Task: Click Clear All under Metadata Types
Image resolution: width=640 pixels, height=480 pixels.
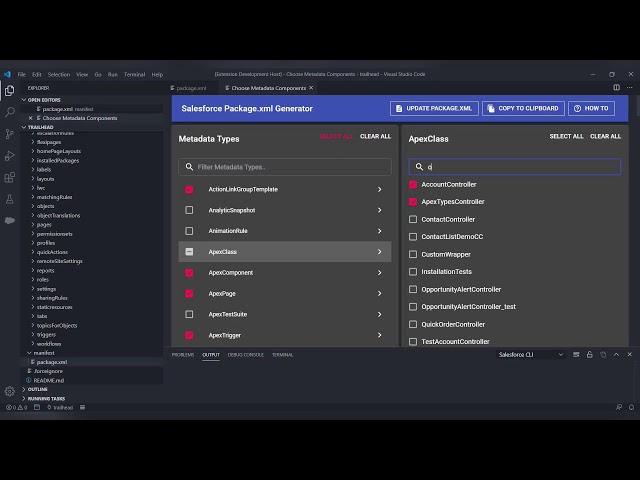Action: tap(375, 136)
